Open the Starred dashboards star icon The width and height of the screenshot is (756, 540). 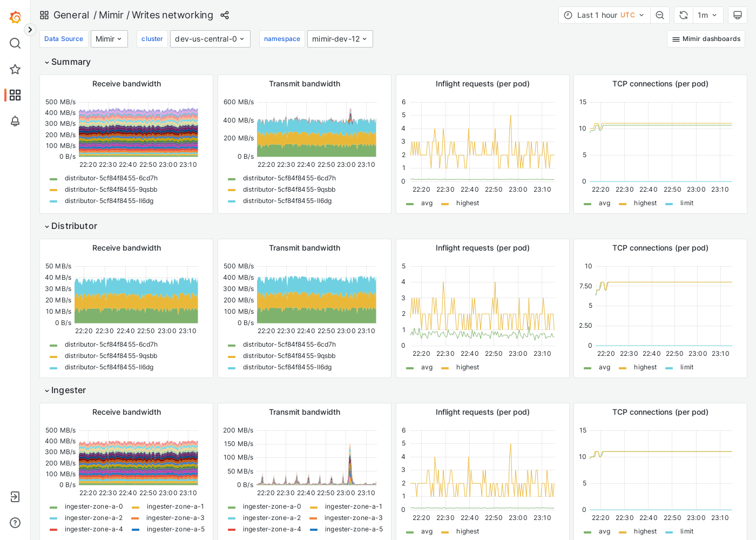pyautogui.click(x=15, y=69)
